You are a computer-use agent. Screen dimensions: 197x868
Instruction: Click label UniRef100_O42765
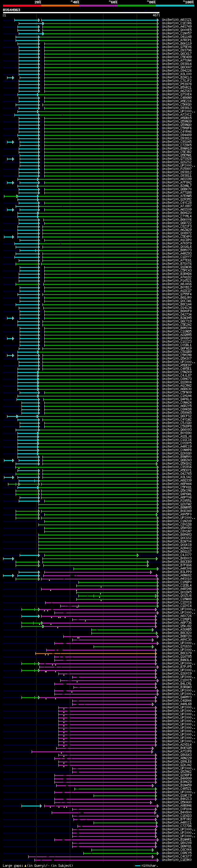177,474
